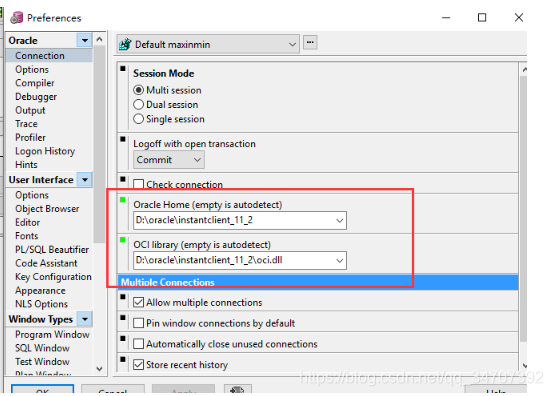Select Connection under Oracle
This screenshot has width=553, height=396.
pyautogui.click(x=40, y=56)
